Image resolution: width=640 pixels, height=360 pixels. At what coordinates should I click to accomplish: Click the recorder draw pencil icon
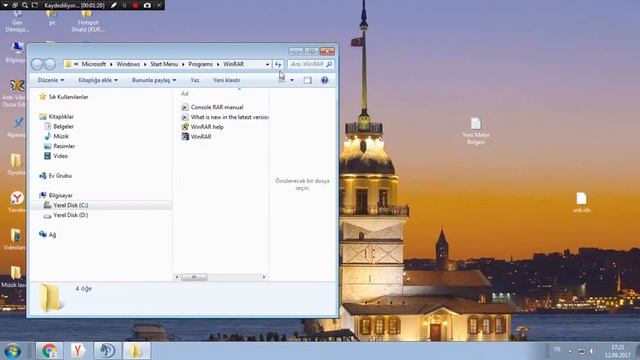[114, 5]
